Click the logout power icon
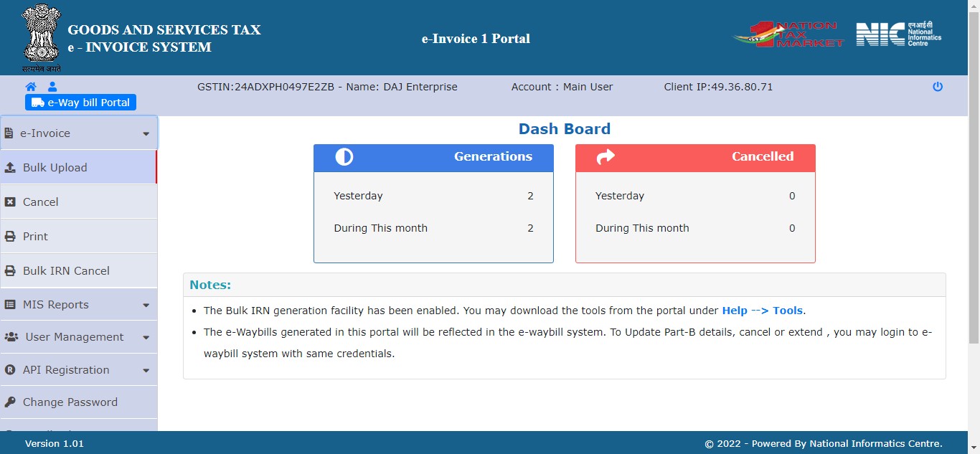980x454 pixels. [x=938, y=87]
